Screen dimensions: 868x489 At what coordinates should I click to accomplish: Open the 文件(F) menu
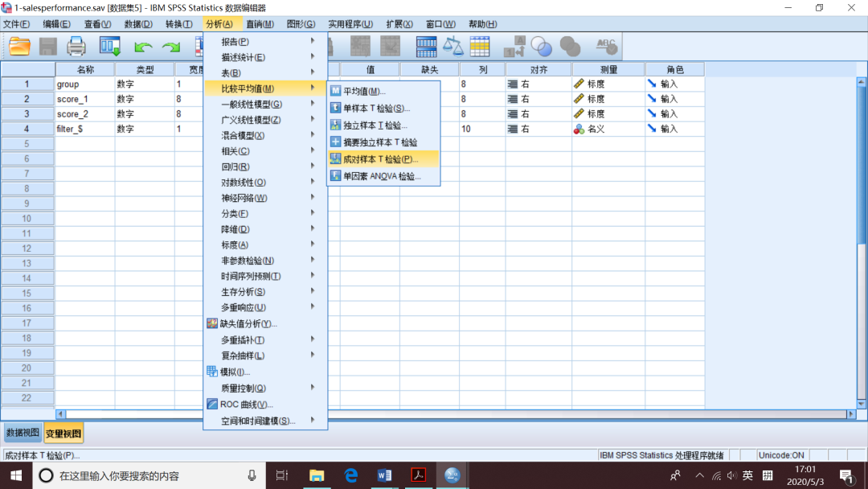coord(16,24)
